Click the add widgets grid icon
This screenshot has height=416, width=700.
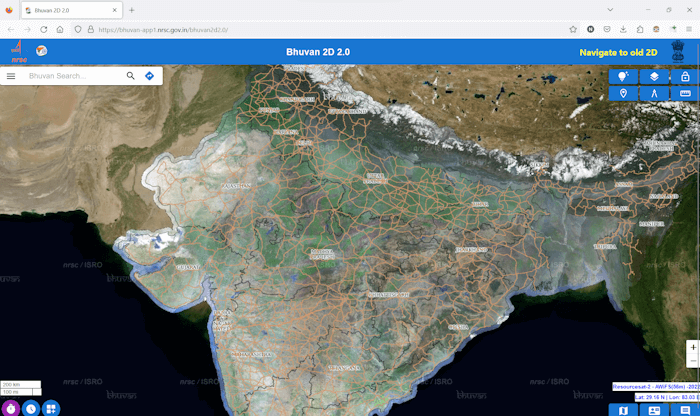(x=51, y=408)
